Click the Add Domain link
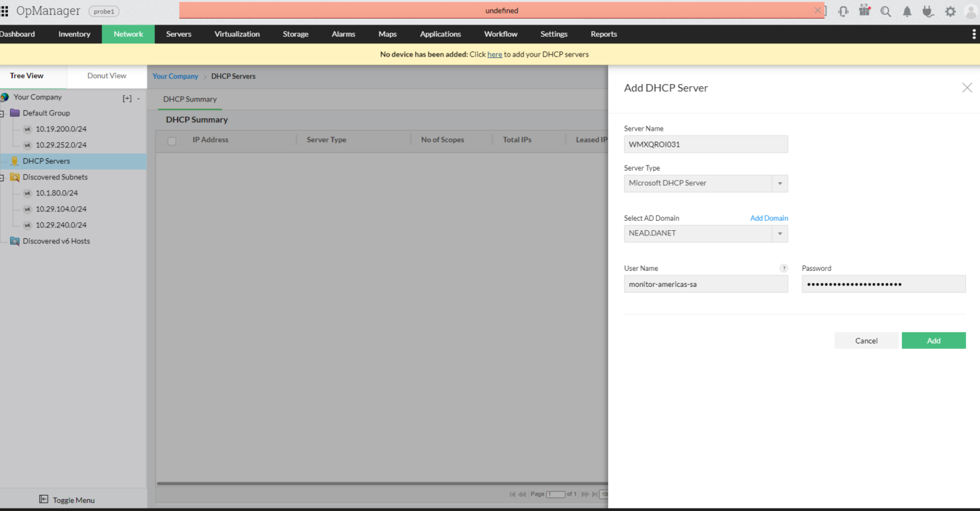This screenshot has height=511, width=980. click(x=769, y=218)
